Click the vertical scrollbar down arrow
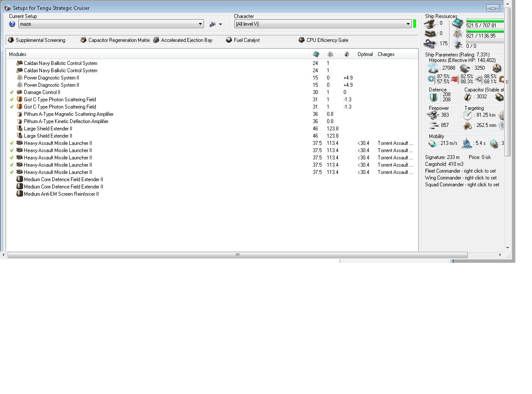 508,247
